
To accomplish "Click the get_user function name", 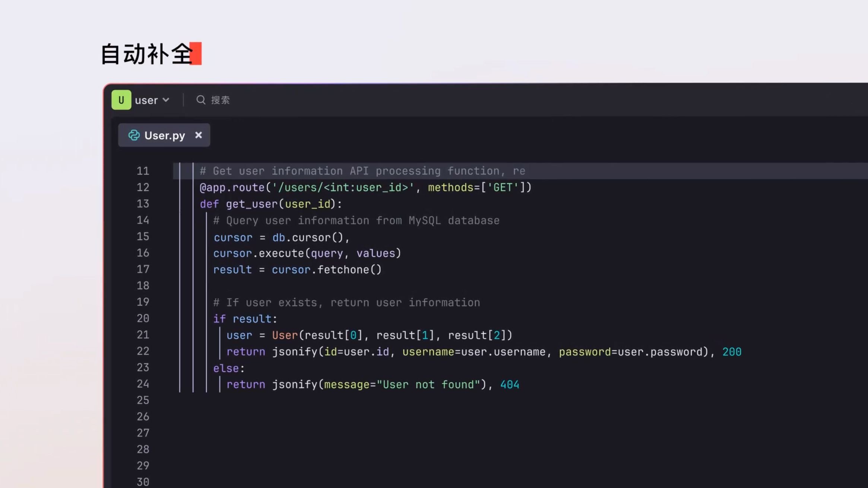I will pyautogui.click(x=252, y=204).
